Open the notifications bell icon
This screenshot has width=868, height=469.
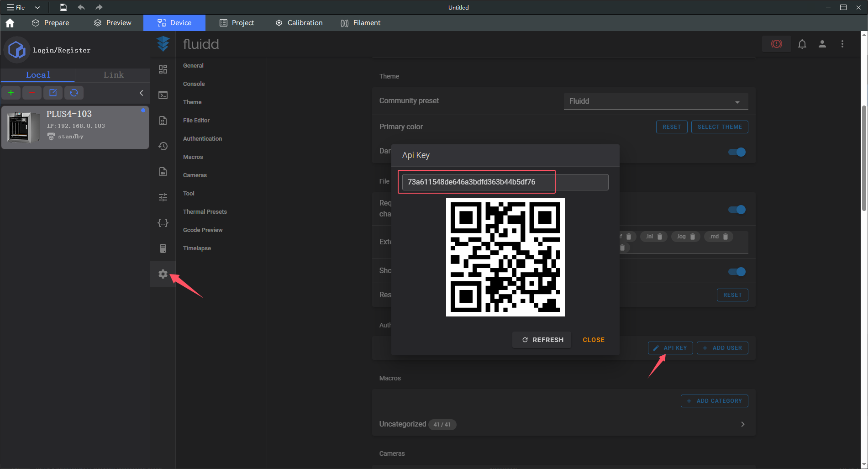coord(802,44)
